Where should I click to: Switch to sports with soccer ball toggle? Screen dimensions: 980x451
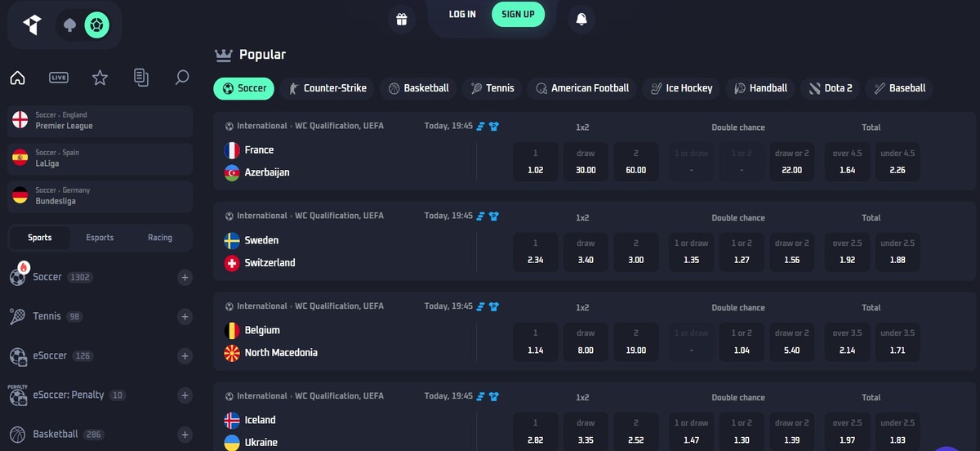pos(96,25)
